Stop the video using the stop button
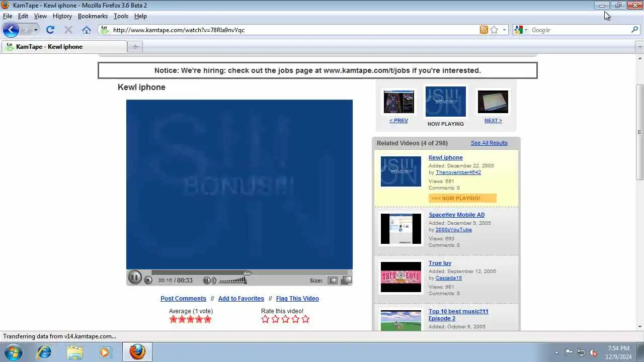Viewport: 644px width, 362px height. pos(148,280)
